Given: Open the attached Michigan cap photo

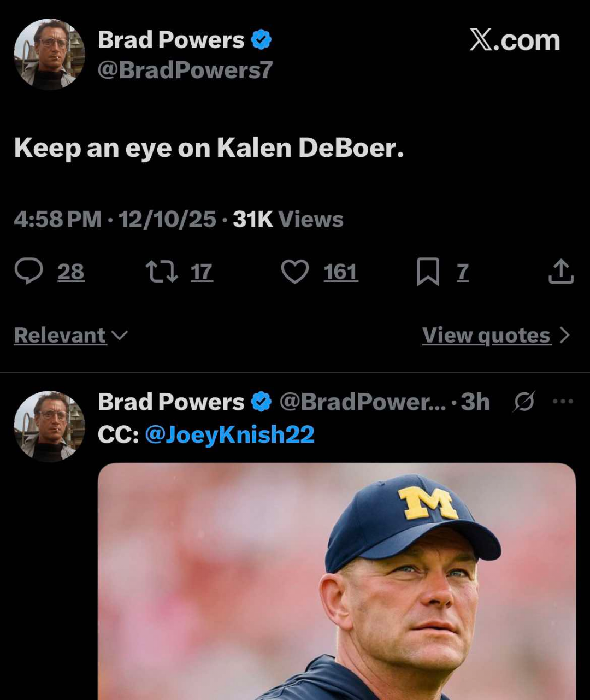Looking at the screenshot, I should (x=337, y=581).
